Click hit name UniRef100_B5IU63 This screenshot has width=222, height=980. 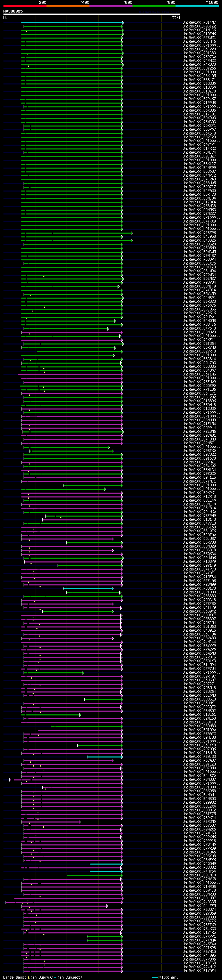pos(199,627)
